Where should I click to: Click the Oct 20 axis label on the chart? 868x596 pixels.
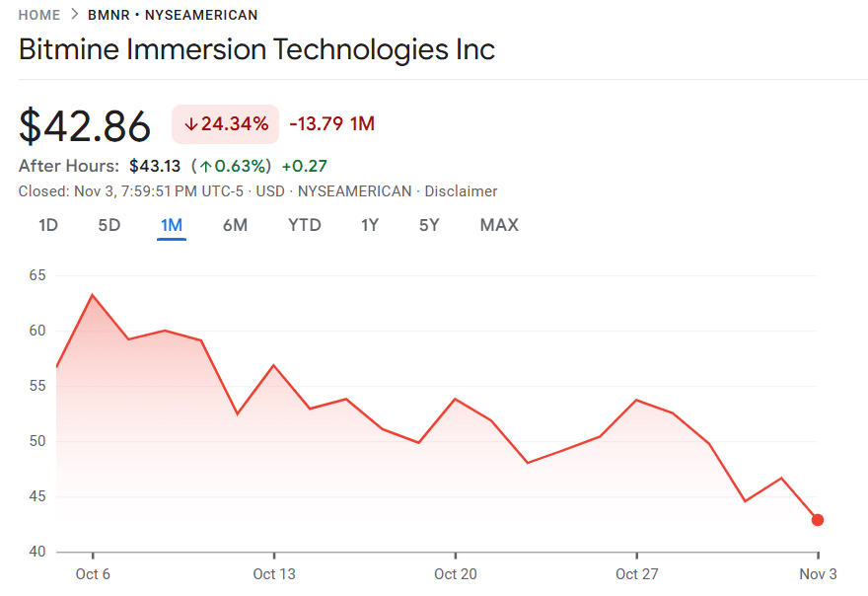tap(455, 573)
